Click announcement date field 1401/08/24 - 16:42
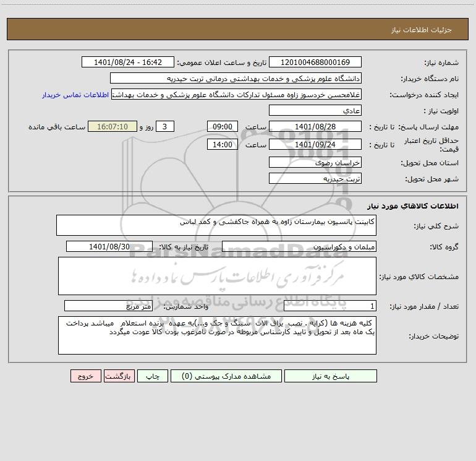The image size is (476, 461). [x=128, y=62]
